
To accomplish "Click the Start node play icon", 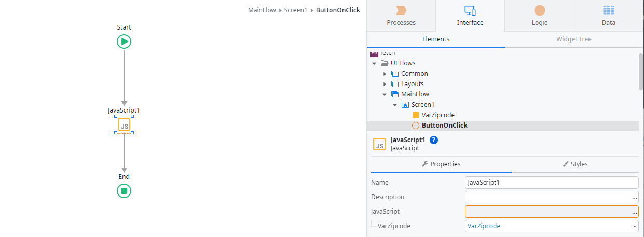I will (124, 41).
